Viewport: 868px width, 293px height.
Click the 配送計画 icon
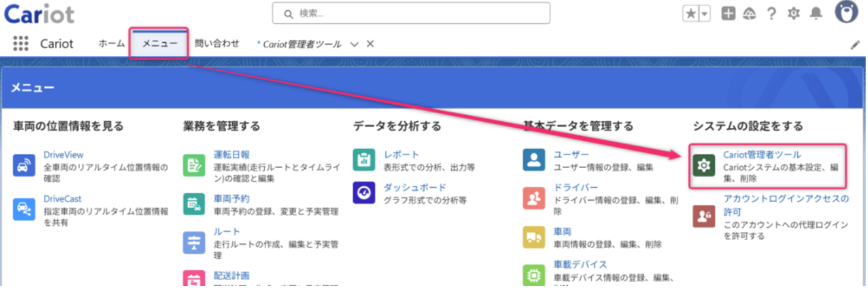(x=194, y=279)
